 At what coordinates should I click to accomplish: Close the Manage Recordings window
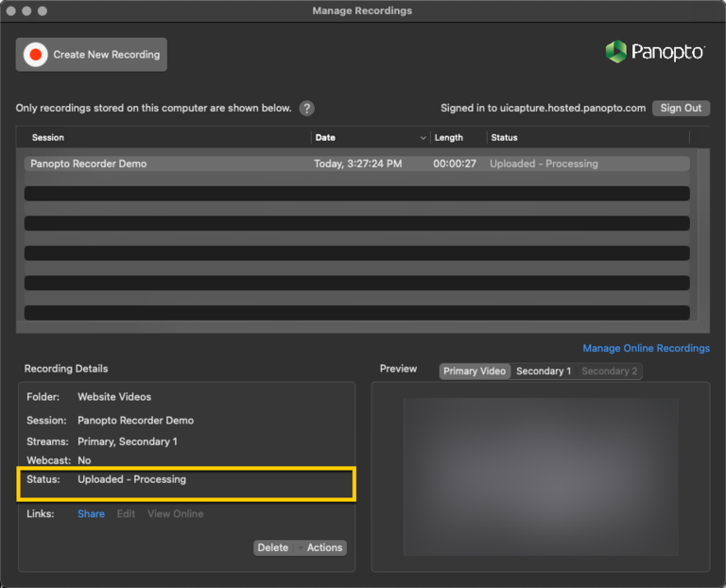click(11, 11)
